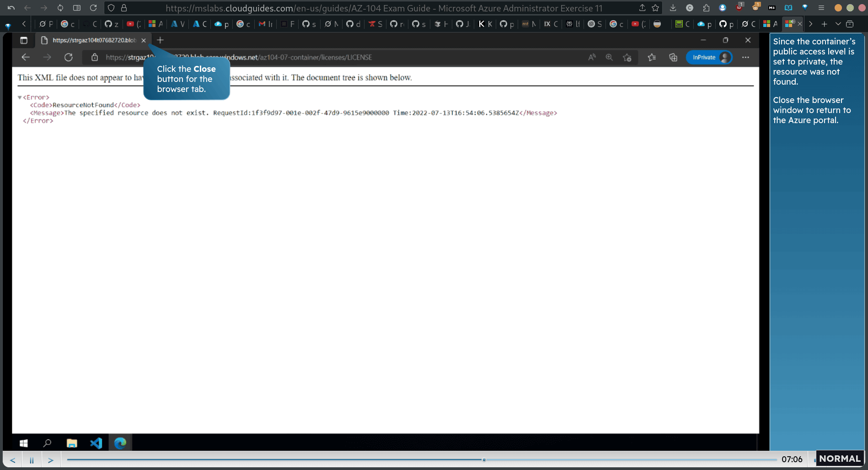The width and height of the screenshot is (868, 470).
Task: Close the Edge tab strgaz104t07682720.blob
Action: 144,40
